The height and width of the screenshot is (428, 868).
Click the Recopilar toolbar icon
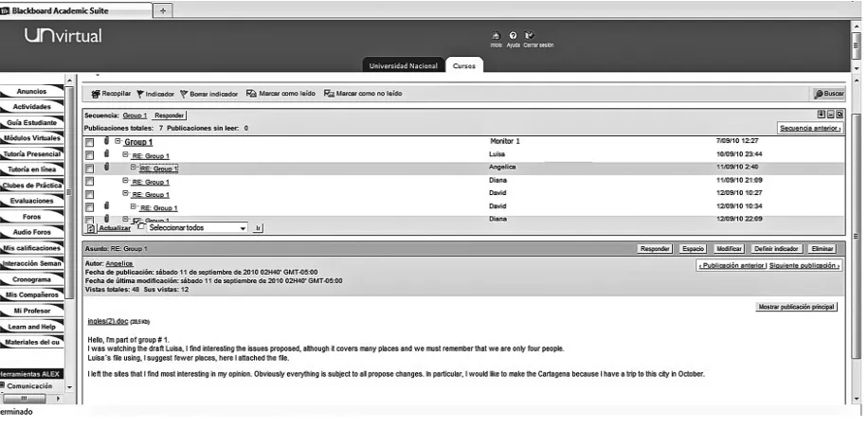[95, 94]
